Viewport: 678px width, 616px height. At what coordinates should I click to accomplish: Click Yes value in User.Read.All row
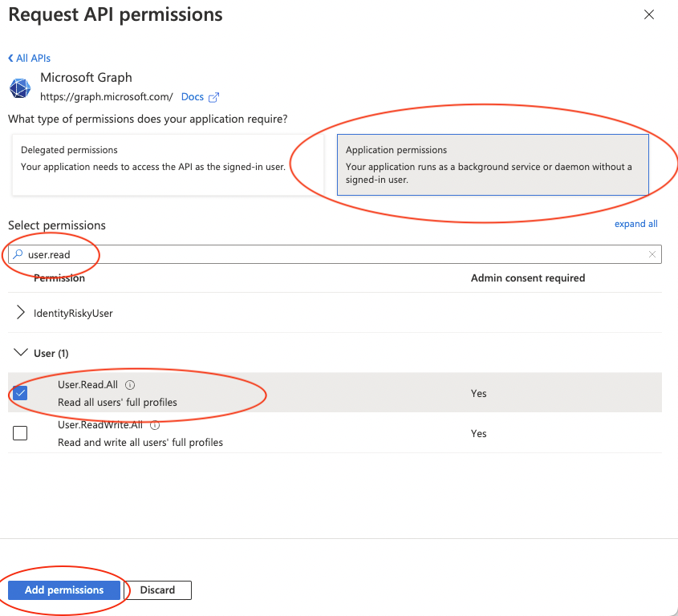[478, 393]
